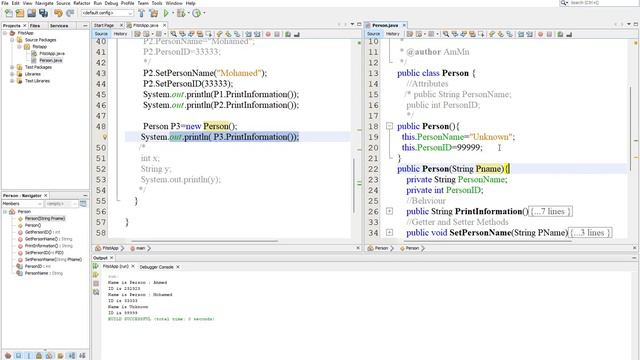
Task: Click Start Macro Recording red dot in Person.java toolbar
Action: click(540, 34)
